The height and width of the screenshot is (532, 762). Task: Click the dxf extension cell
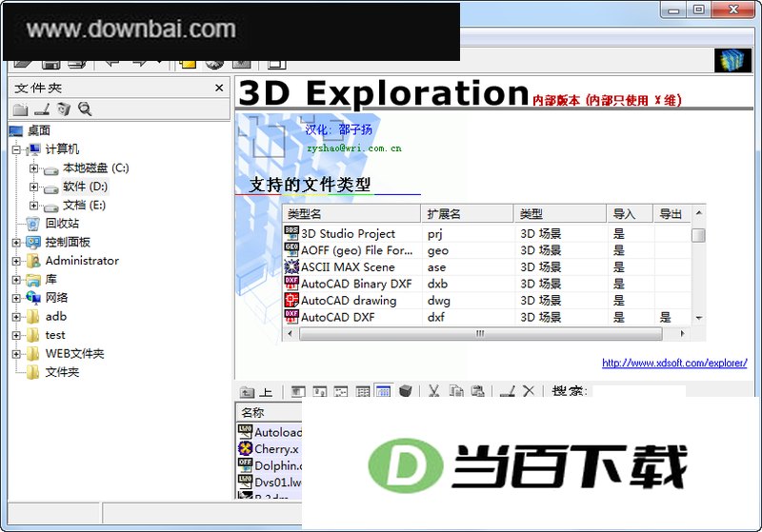pos(436,318)
